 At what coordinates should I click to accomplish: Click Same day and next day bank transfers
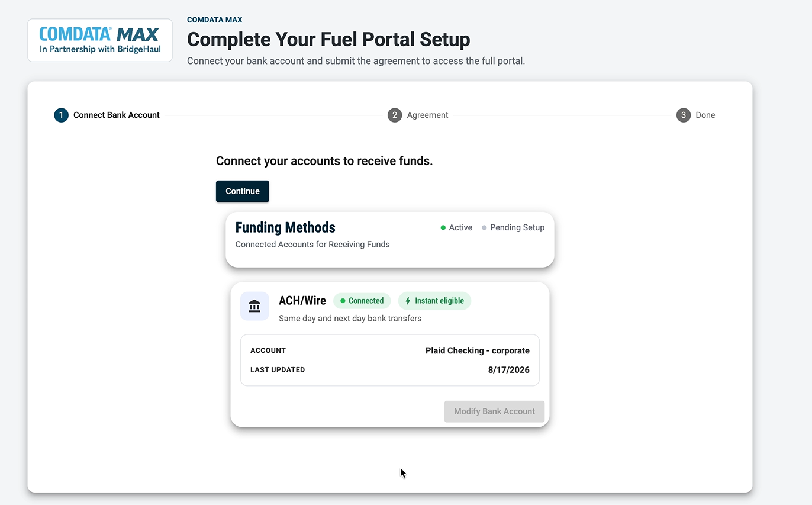(350, 319)
